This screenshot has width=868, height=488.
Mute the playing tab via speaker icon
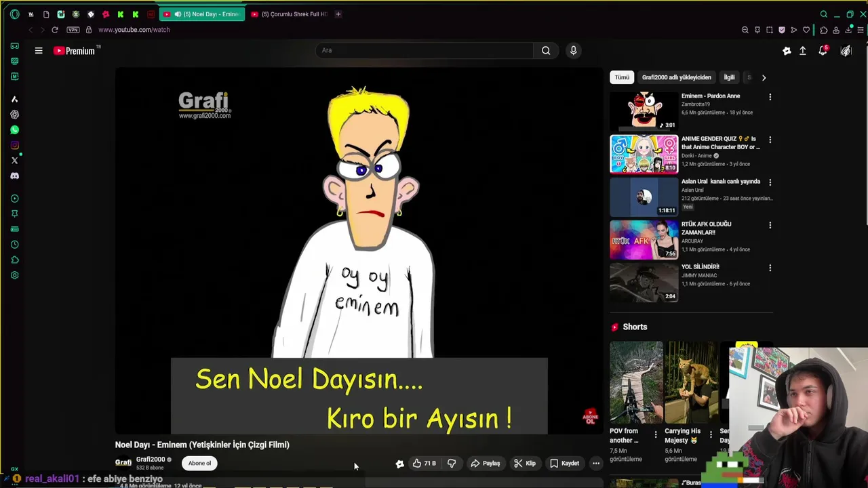point(178,14)
